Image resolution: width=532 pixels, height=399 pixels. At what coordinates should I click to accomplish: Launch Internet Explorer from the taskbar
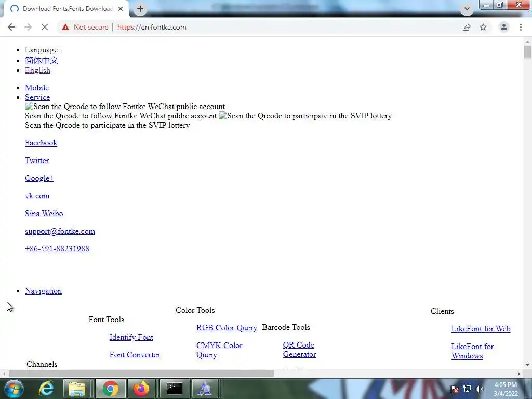[46, 389]
